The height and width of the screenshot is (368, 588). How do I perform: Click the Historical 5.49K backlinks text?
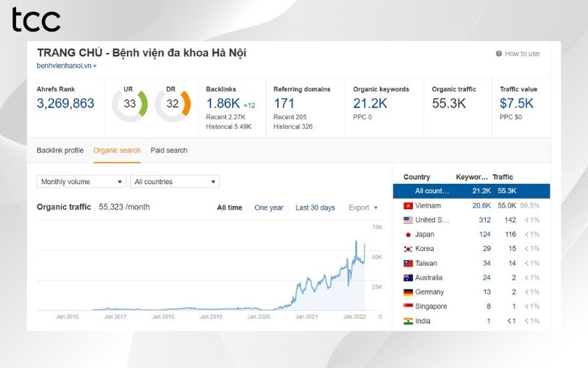coord(229,127)
